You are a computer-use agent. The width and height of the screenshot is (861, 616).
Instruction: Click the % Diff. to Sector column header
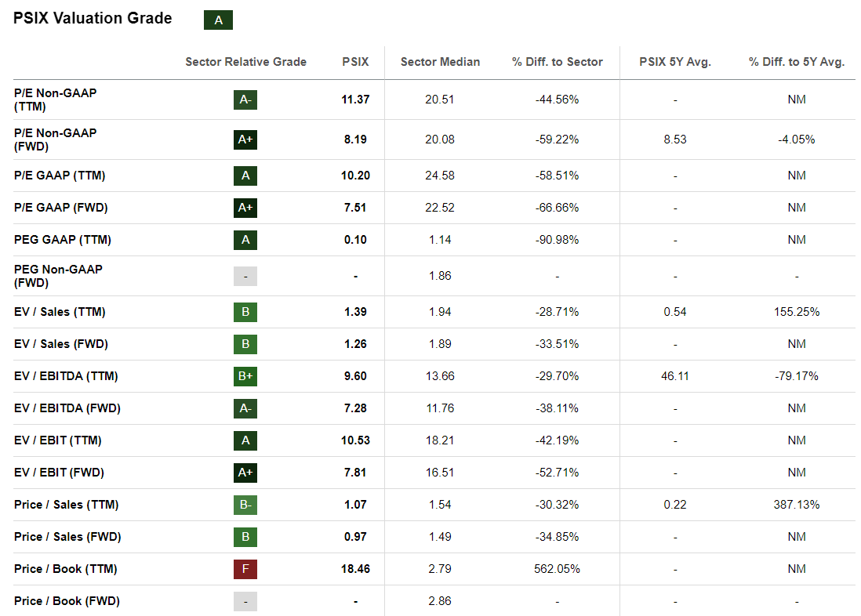(558, 62)
